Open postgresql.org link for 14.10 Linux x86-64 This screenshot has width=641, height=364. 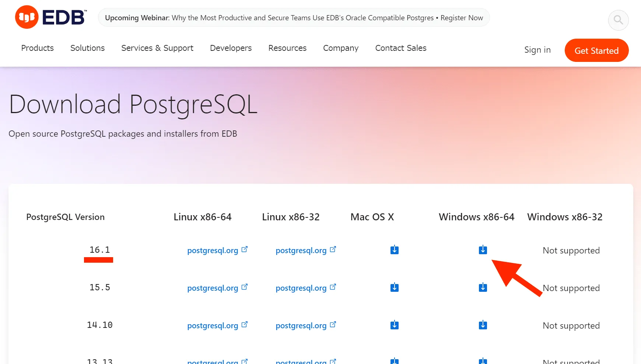click(x=217, y=325)
